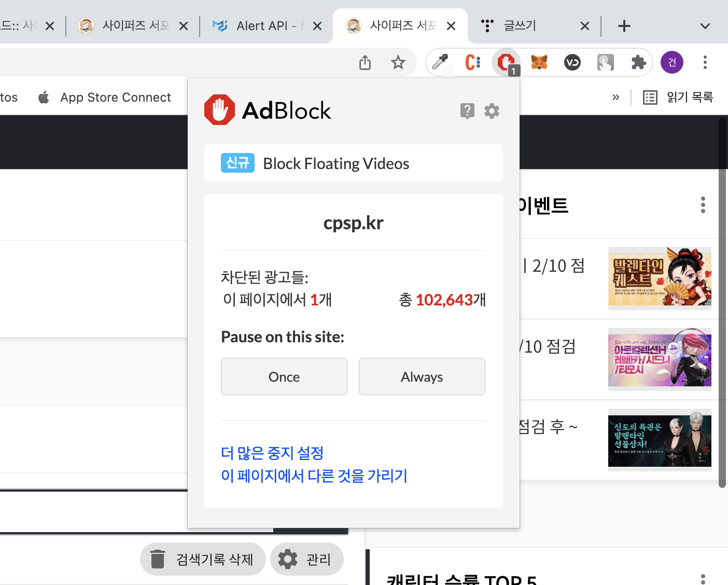
Task: Open the Apple icon App Store Connect bookmark
Action: tap(44, 97)
